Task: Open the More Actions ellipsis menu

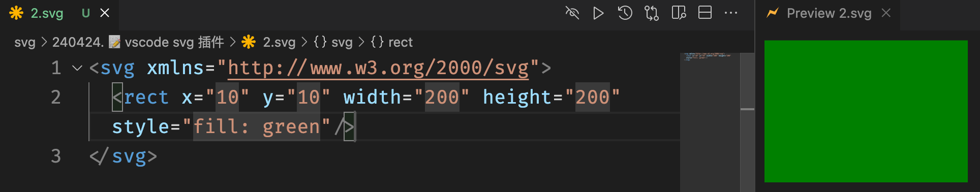Action: tap(731, 13)
